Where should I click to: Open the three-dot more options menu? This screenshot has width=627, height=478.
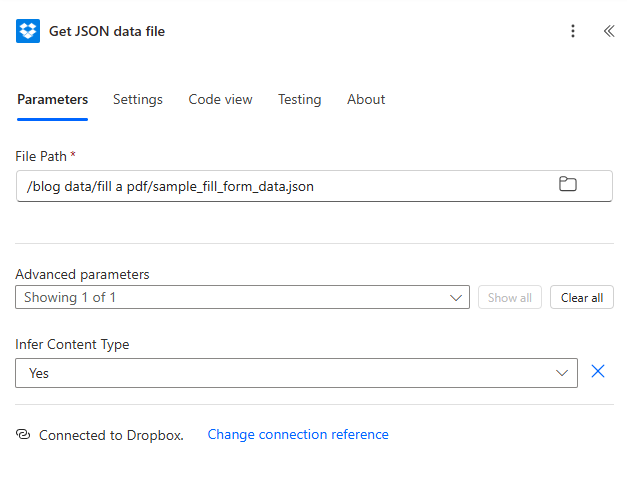pos(573,31)
